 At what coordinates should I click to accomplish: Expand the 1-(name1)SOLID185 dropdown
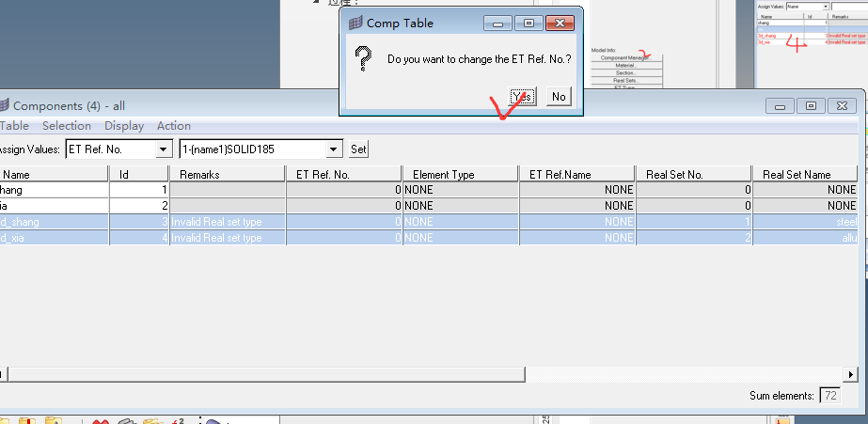333,149
